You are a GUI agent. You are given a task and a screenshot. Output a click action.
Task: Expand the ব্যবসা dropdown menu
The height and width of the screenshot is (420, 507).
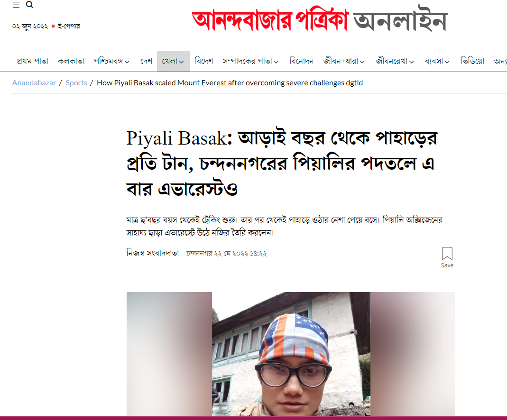coord(437,61)
